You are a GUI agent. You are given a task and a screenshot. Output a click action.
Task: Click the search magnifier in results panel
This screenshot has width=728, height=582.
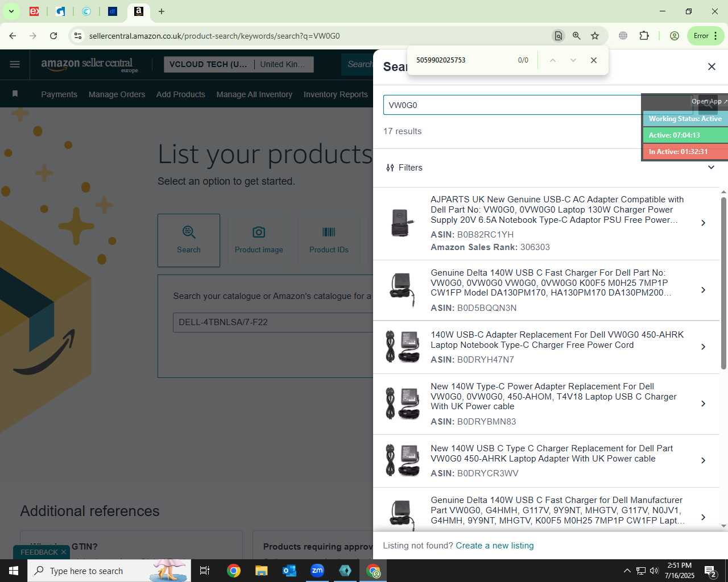[708, 105]
